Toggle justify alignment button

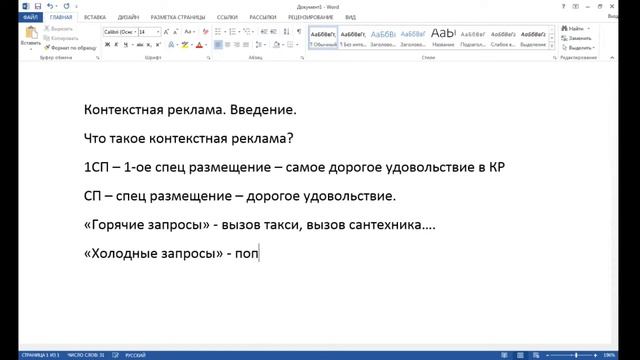[x=246, y=44]
